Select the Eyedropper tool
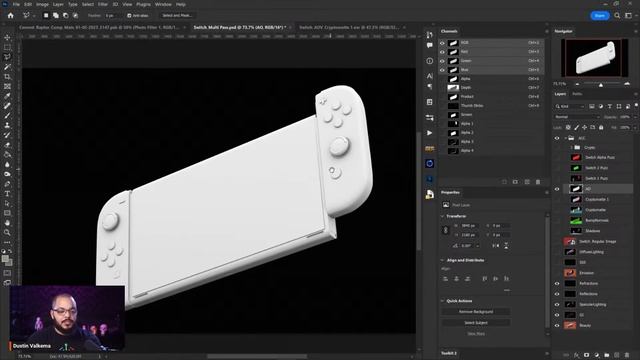The image size is (640, 360). (x=7, y=96)
